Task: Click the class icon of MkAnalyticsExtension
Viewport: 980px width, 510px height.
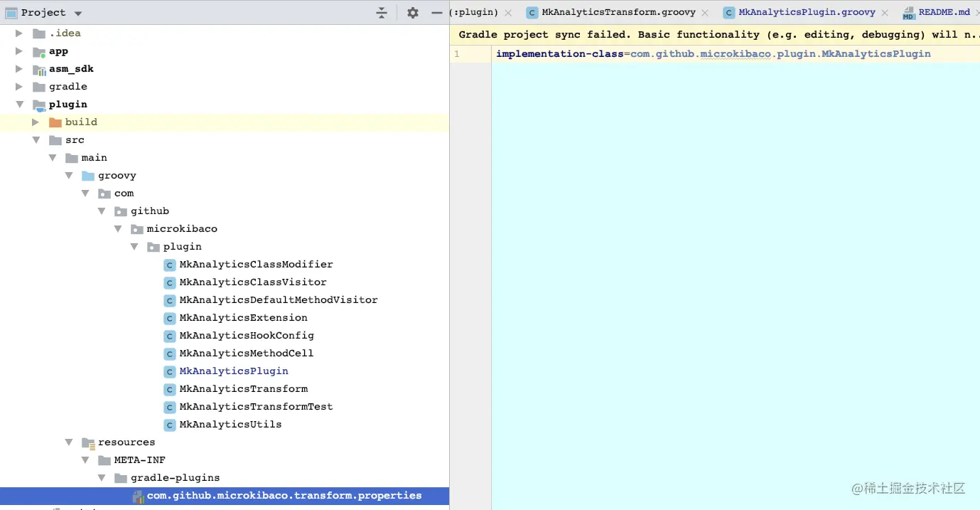Action: coord(170,318)
